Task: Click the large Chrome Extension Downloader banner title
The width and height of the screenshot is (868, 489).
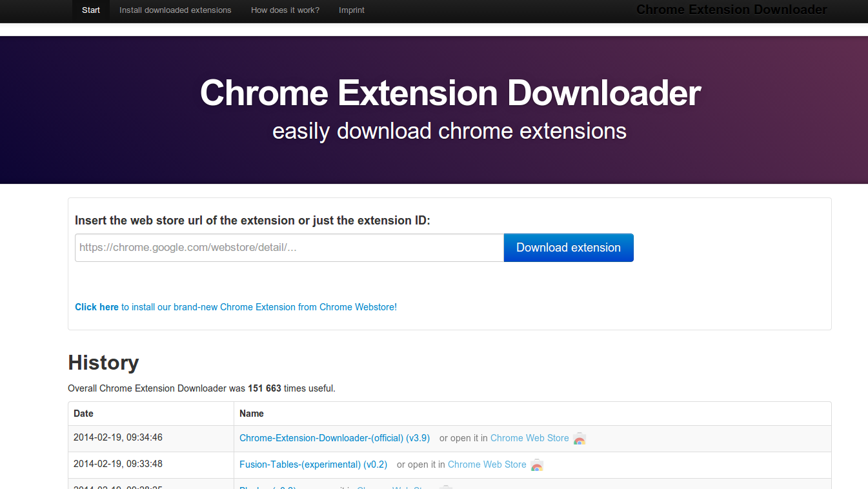Action: [450, 93]
